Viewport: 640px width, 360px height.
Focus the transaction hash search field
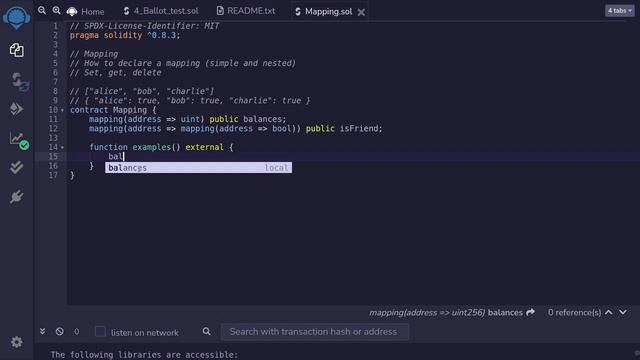[315, 331]
